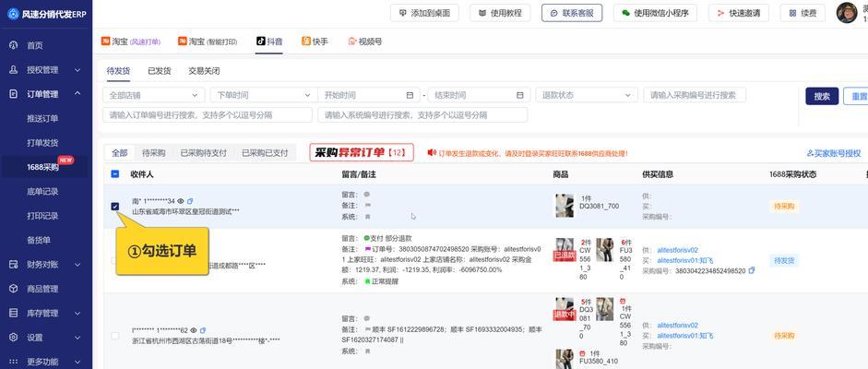Click calendar icon in 结束时间 field

519,95
